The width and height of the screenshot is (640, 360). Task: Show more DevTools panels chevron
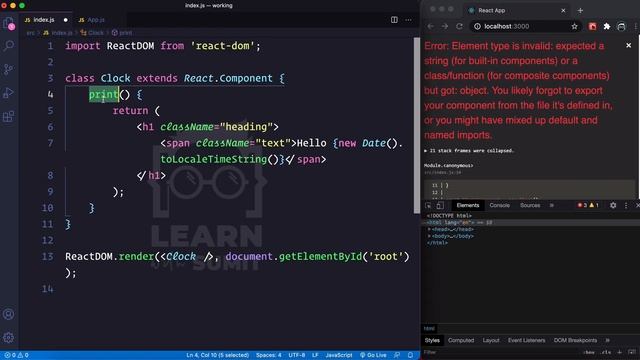(x=551, y=205)
